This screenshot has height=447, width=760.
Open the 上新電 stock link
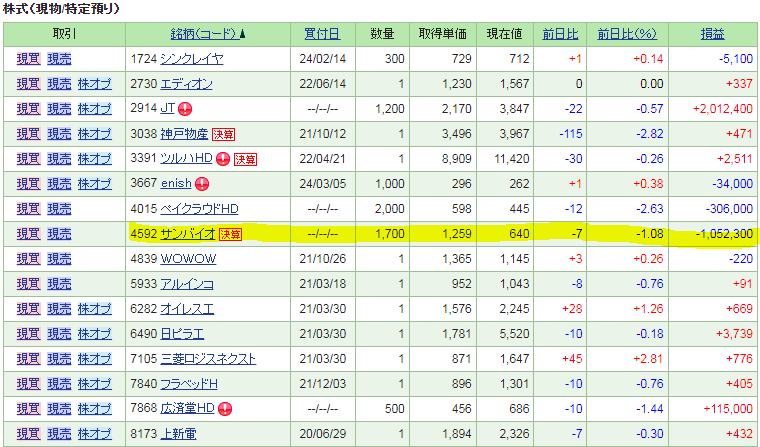(x=178, y=434)
